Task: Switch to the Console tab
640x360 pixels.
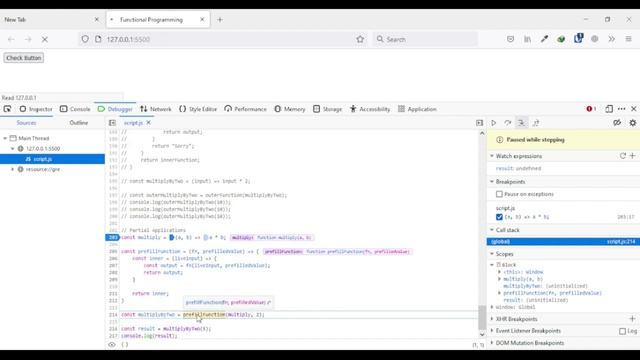Action: [75, 109]
